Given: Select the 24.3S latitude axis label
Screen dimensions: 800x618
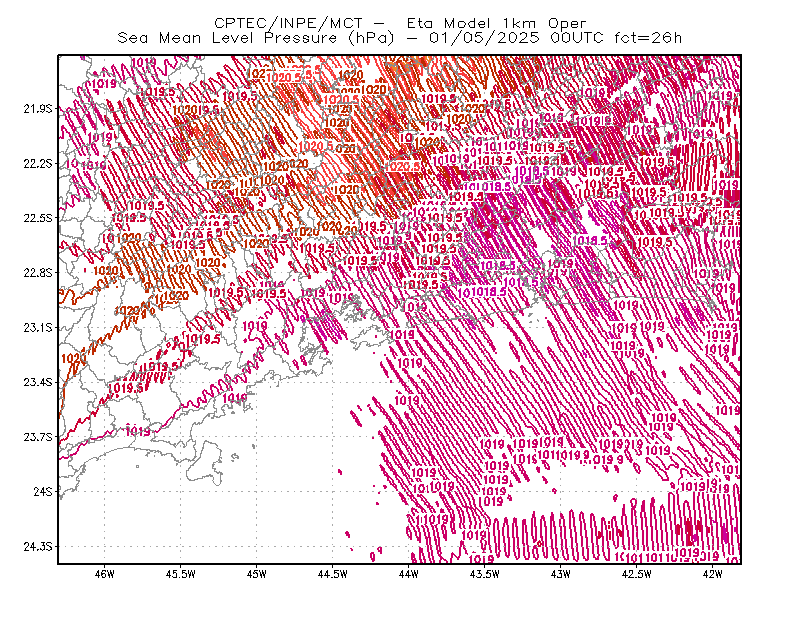Looking at the screenshot, I should point(38,547).
